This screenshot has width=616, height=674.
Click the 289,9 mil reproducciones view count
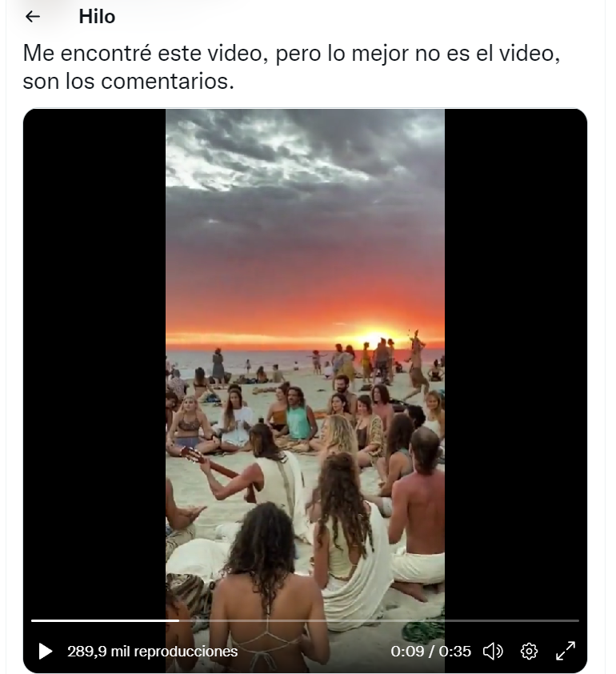coord(153,652)
